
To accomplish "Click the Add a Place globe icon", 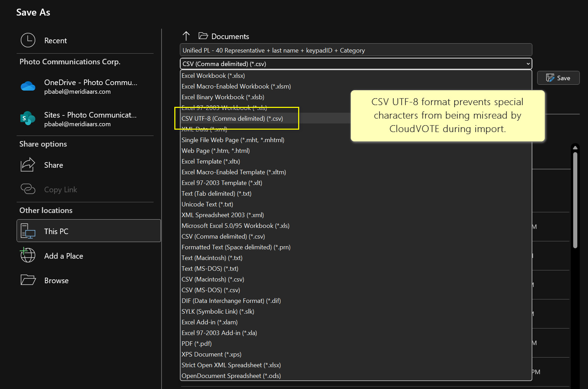I will tap(28, 255).
